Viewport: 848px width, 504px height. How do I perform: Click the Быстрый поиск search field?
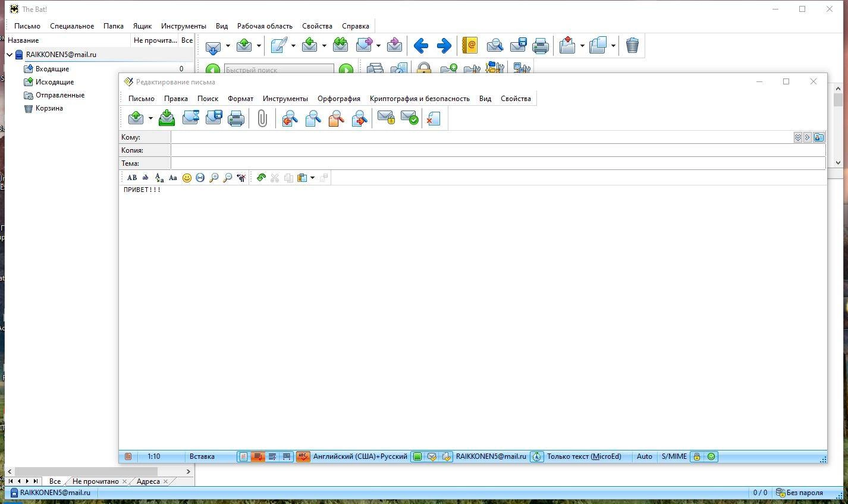click(x=279, y=70)
